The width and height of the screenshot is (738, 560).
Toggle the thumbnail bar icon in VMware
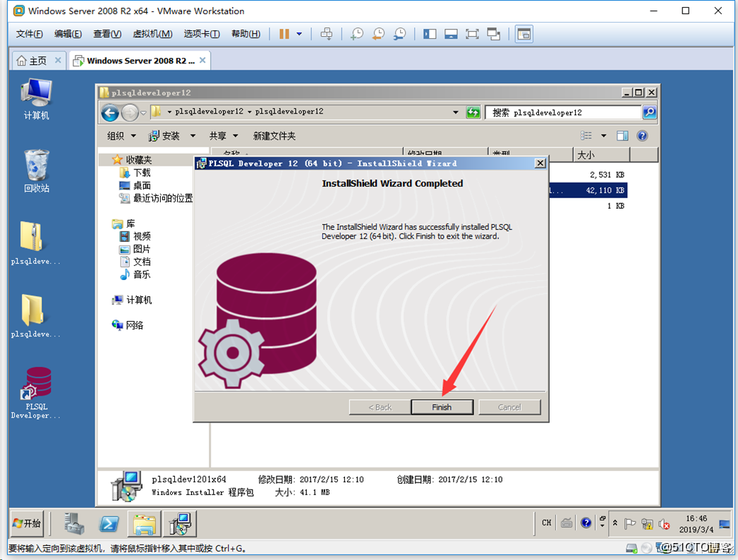click(x=451, y=34)
